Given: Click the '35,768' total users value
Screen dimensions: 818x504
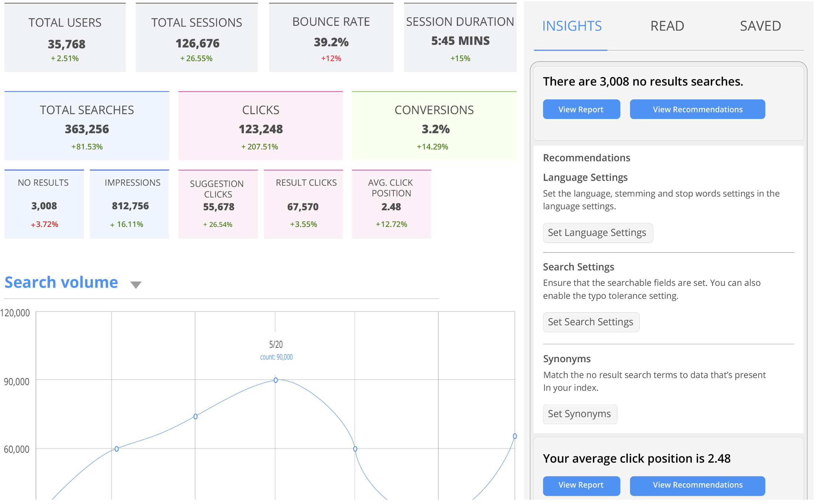Looking at the screenshot, I should click(x=67, y=44).
